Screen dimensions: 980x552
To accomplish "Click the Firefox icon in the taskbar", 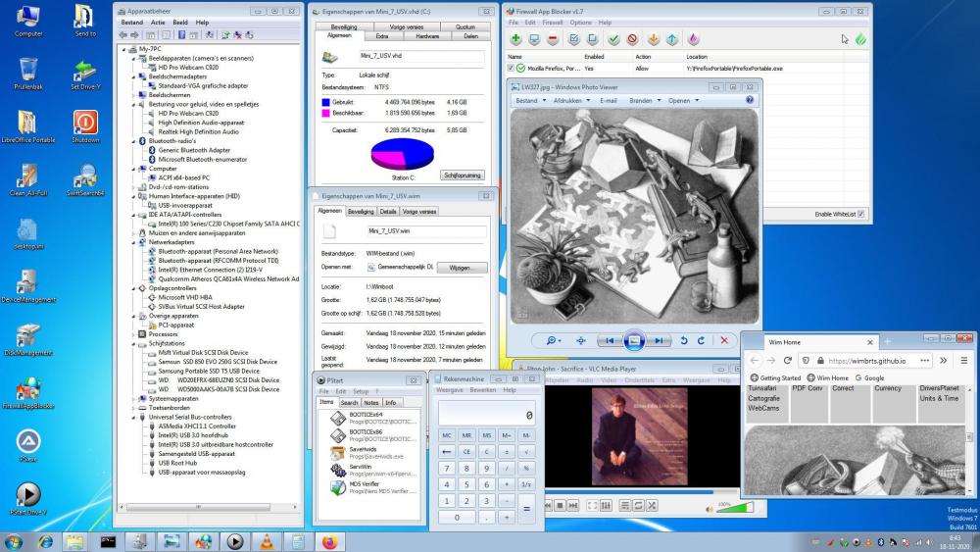I will tap(328, 540).
